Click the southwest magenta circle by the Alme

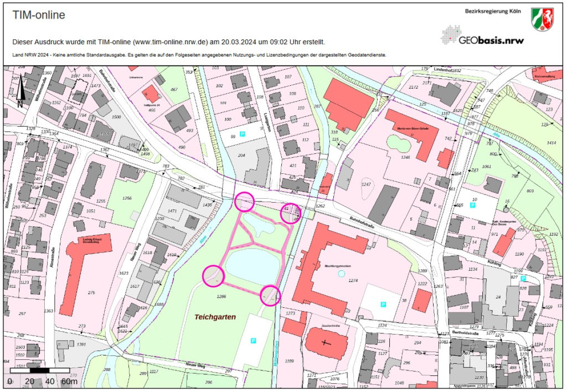pos(213,275)
